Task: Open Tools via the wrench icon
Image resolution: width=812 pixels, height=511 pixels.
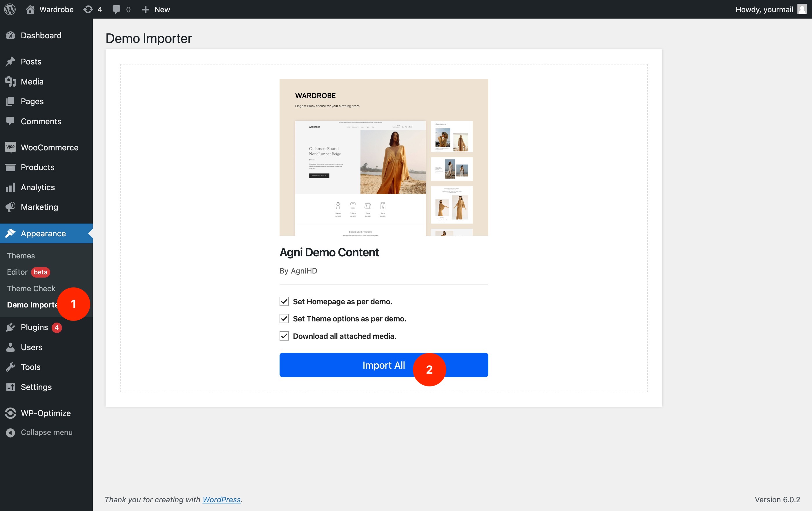Action: pyautogui.click(x=10, y=367)
